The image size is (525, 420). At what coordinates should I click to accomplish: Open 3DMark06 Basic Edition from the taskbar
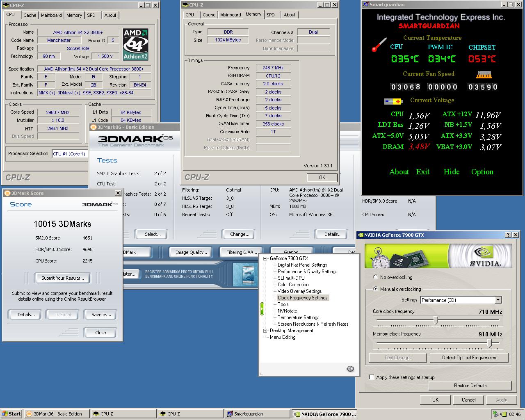(57, 414)
